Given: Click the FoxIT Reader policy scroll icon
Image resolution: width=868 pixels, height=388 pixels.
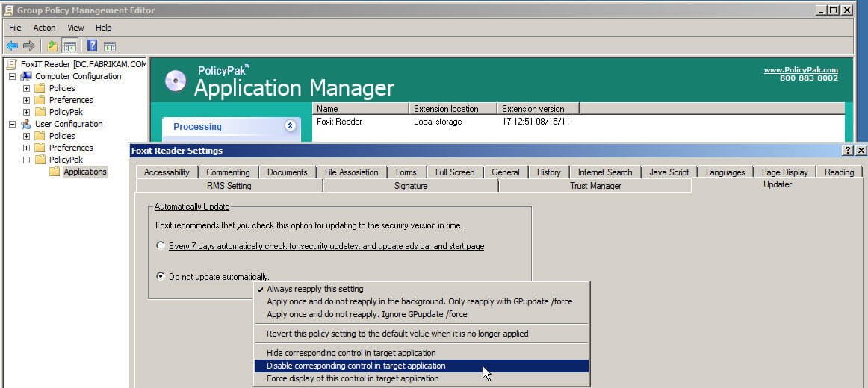Looking at the screenshot, I should (x=12, y=64).
